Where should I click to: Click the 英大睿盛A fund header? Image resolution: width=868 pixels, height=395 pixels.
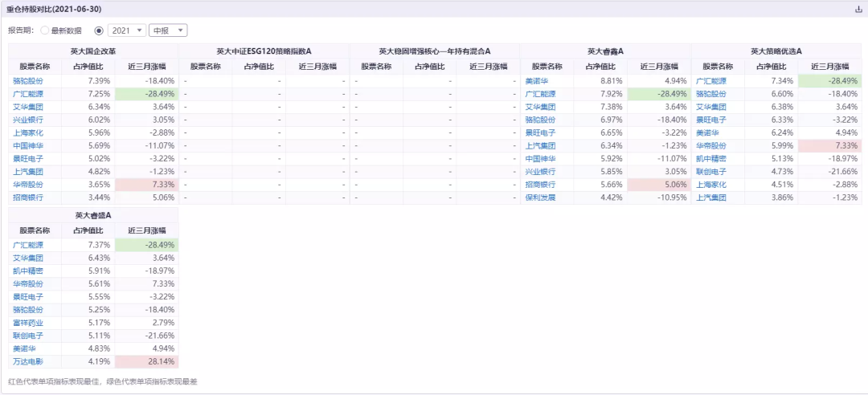(x=93, y=216)
